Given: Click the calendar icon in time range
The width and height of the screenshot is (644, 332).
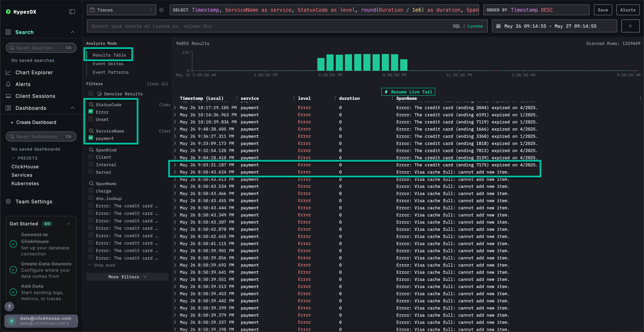Looking at the screenshot, I should click(x=498, y=26).
